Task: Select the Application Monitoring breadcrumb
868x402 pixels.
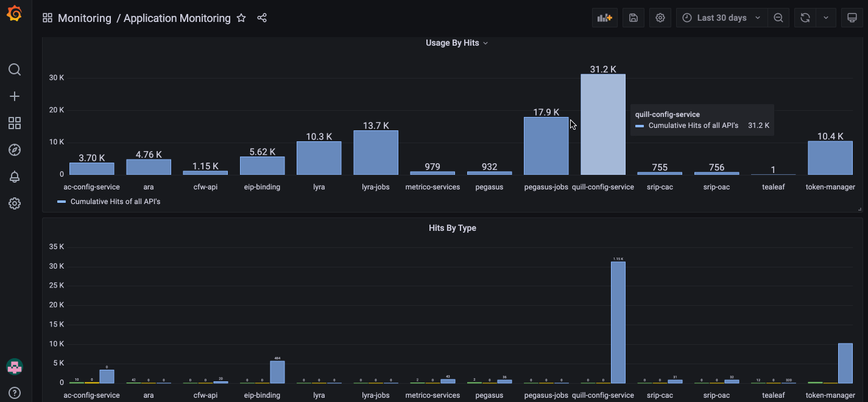Action: 177,18
